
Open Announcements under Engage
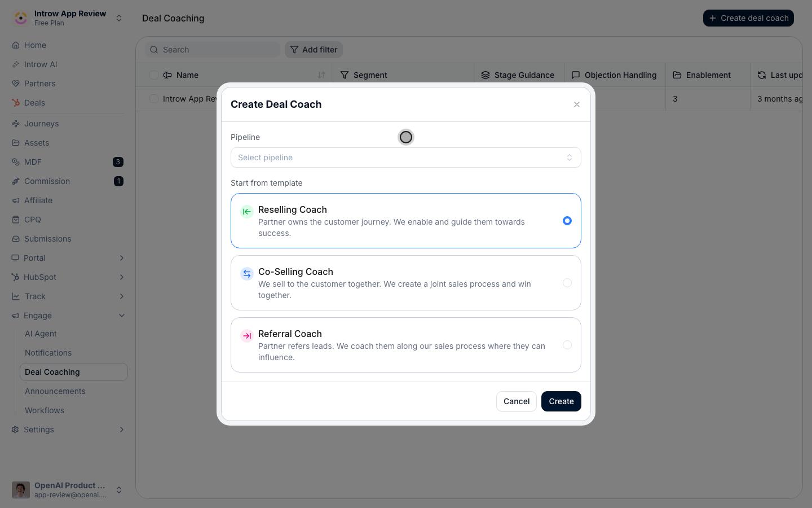tap(55, 391)
